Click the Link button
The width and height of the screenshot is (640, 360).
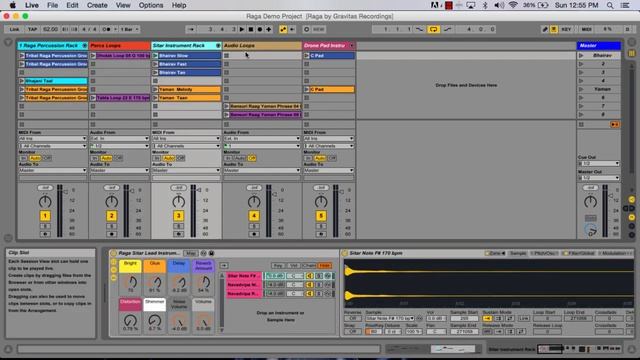tap(14, 29)
